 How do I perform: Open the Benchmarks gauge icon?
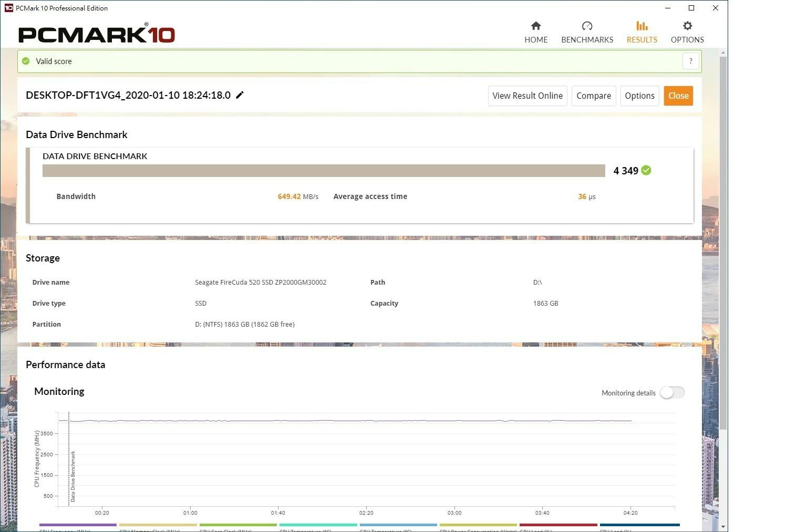tap(587, 26)
